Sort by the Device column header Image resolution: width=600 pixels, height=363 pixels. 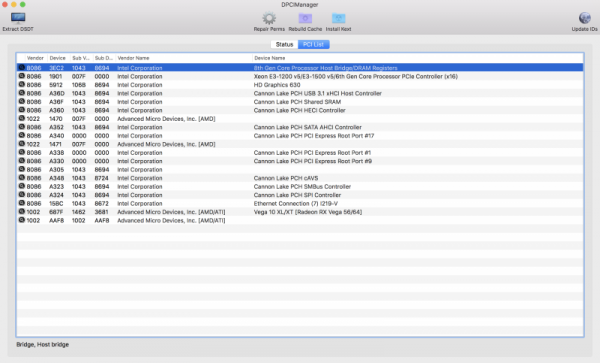pyautogui.click(x=57, y=58)
